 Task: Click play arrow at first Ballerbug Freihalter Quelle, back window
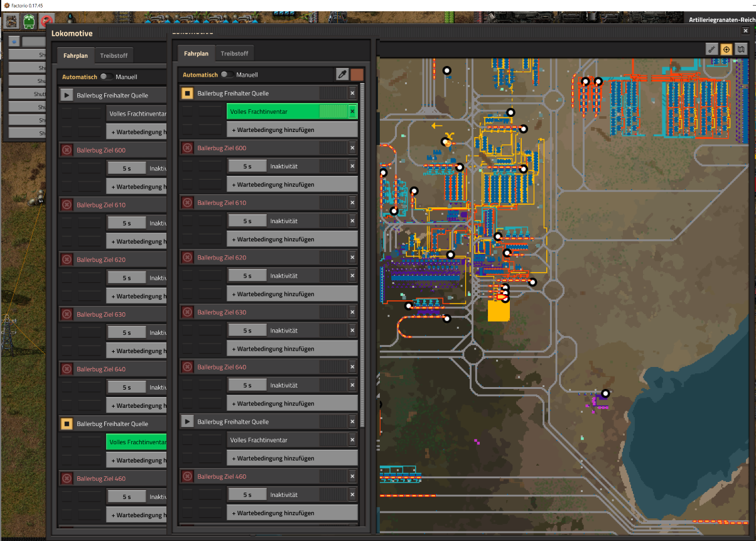click(x=67, y=96)
